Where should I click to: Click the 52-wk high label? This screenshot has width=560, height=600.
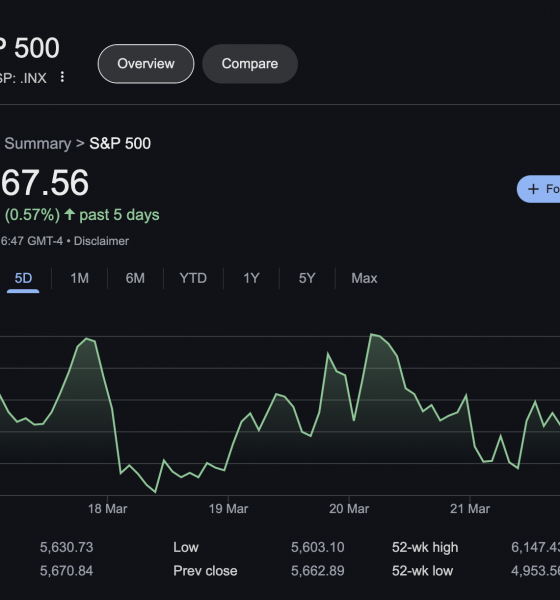(x=425, y=548)
